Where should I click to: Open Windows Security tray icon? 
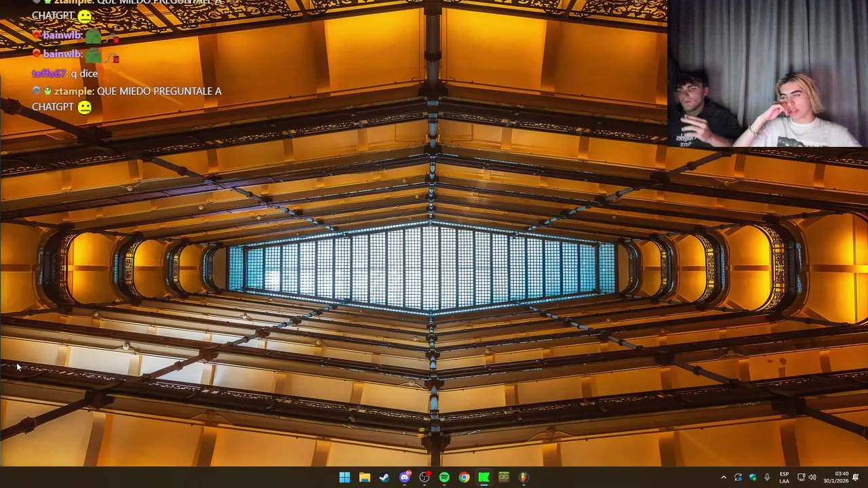tap(753, 477)
